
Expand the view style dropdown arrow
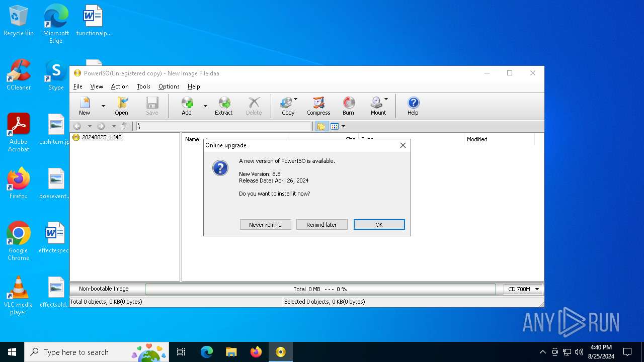tap(343, 126)
